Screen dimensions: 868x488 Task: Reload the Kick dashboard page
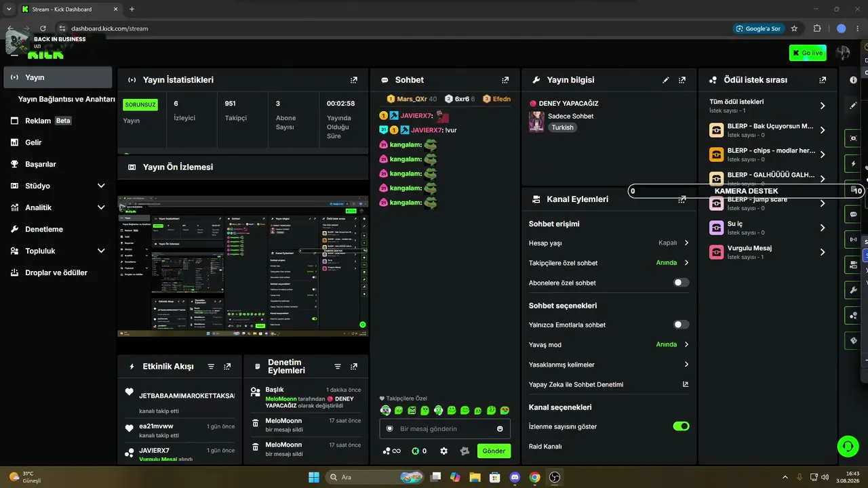43,28
